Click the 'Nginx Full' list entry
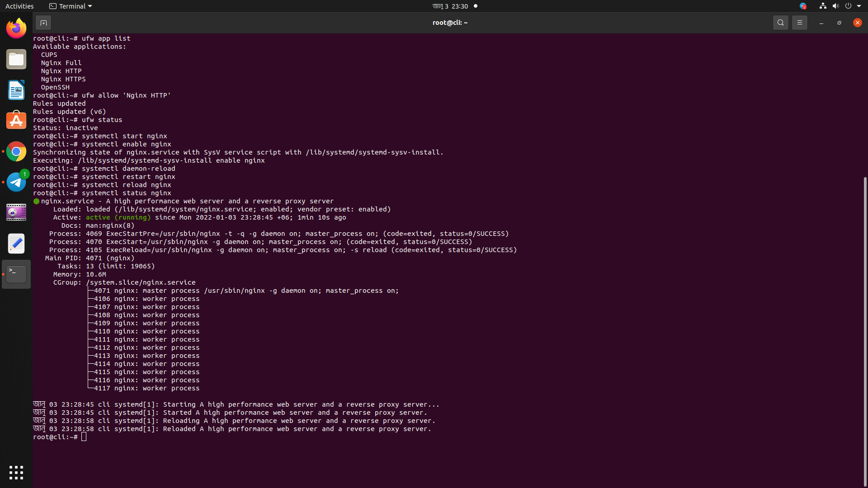This screenshot has height=488, width=868. pos(61,63)
